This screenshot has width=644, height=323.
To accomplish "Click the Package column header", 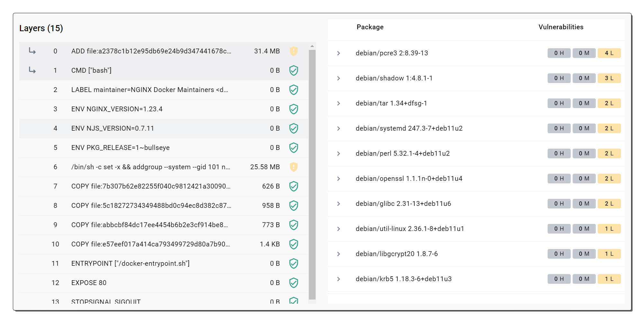I will 370,27.
